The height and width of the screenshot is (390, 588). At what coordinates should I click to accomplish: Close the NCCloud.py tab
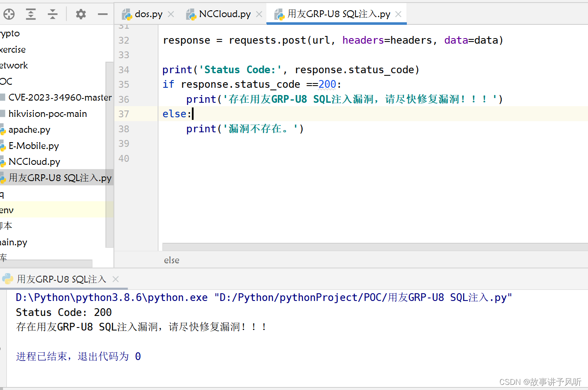(x=259, y=14)
